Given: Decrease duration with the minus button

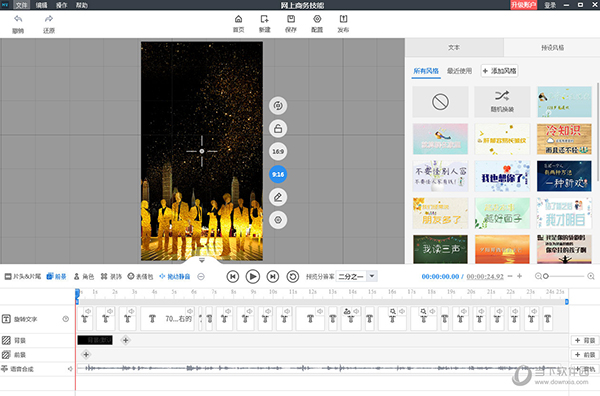Looking at the screenshot, I should pyautogui.click(x=510, y=276).
